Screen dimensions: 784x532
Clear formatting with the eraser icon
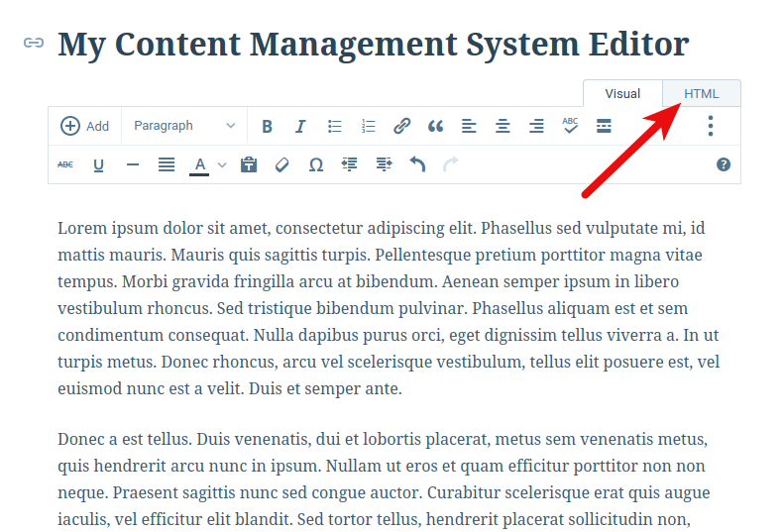tap(281, 164)
